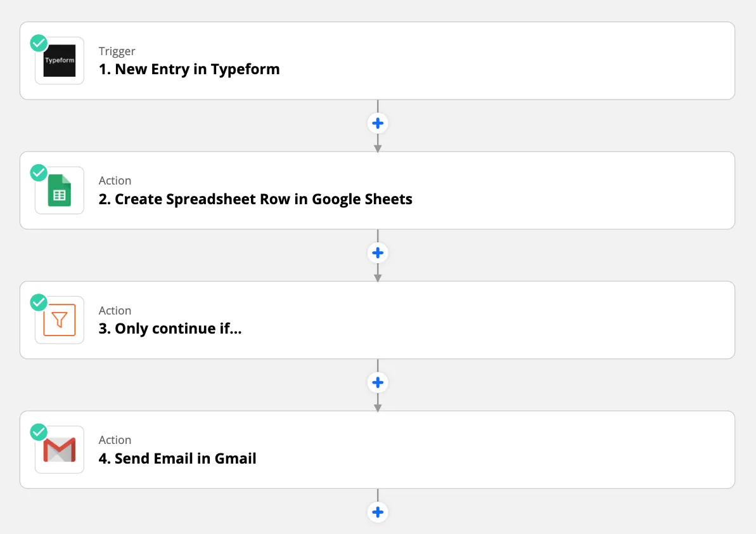
Task: Click the "Action" label above Create Spreadsheet Row
Action: tap(115, 181)
